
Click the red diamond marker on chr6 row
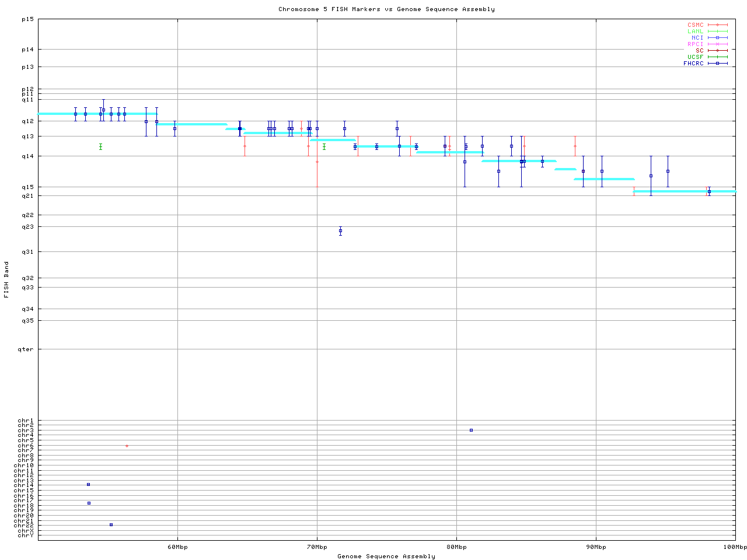point(127,446)
